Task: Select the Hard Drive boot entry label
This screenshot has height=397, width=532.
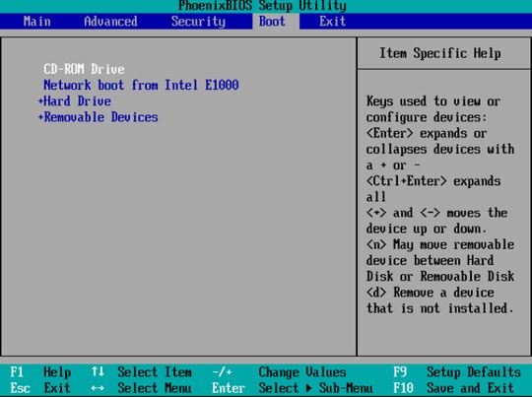Action: click(x=78, y=100)
